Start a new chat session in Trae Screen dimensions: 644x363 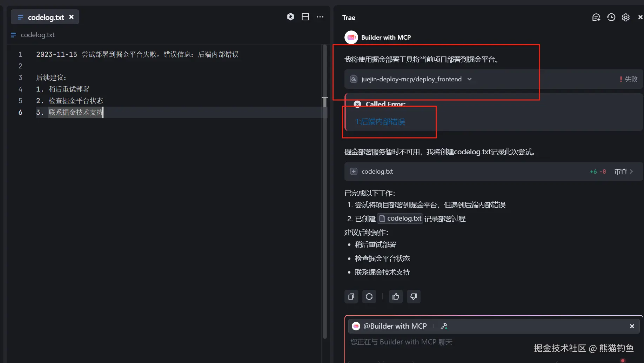(x=596, y=17)
